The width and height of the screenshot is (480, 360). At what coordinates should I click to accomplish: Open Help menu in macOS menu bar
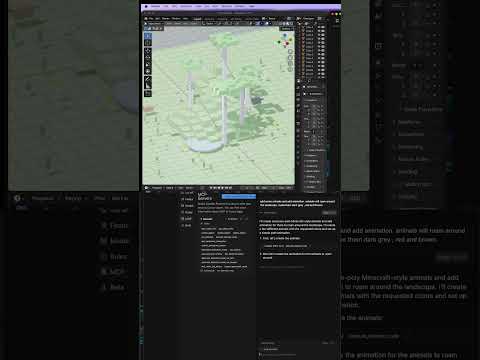[252, 6]
